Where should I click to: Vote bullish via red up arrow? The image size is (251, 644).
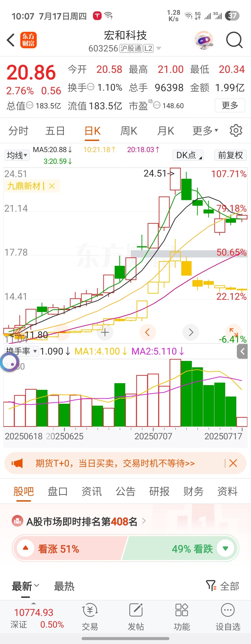(26, 548)
